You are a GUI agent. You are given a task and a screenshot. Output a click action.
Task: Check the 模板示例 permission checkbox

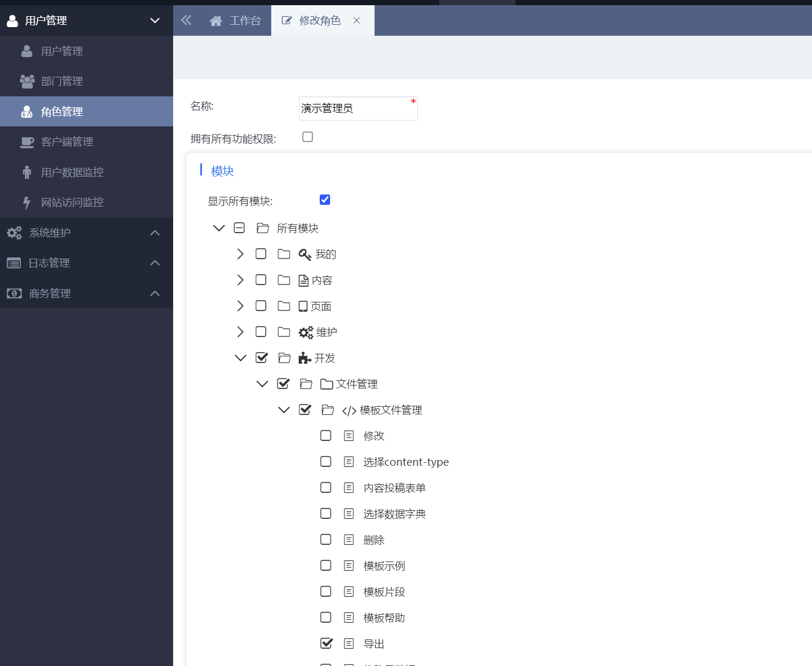point(326,566)
